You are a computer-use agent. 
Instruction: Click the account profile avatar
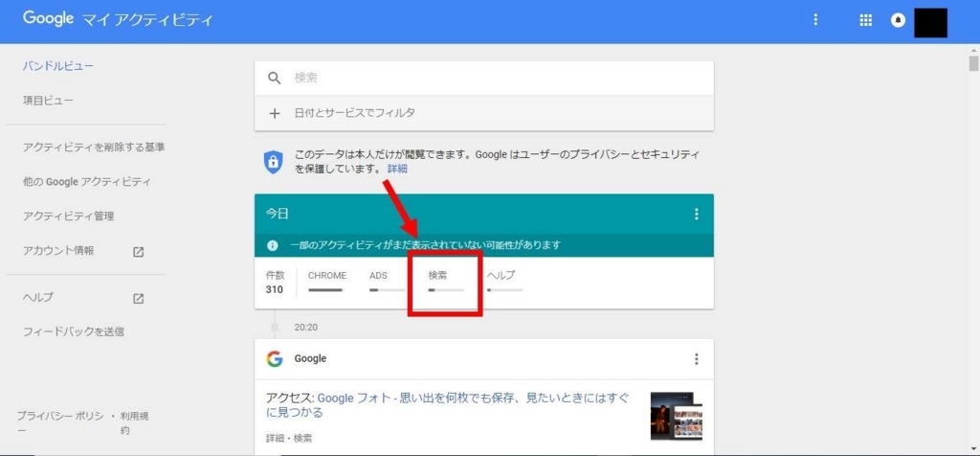tap(930, 23)
